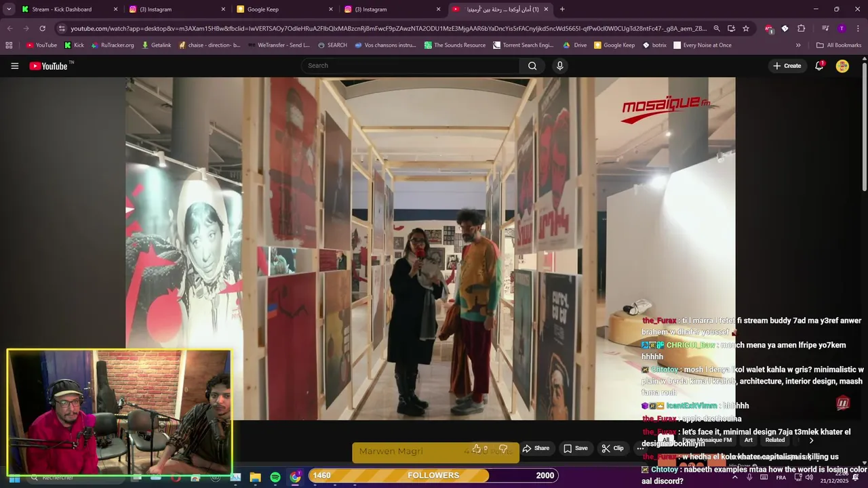This screenshot has width=868, height=488.
Task: Open Chrome profile T avatar
Action: [842, 28]
